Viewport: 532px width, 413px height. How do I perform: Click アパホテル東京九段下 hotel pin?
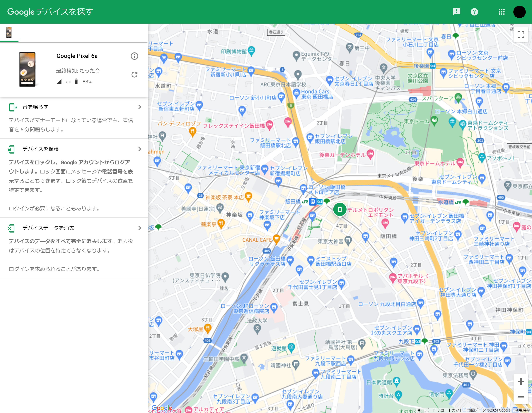pos(393,278)
